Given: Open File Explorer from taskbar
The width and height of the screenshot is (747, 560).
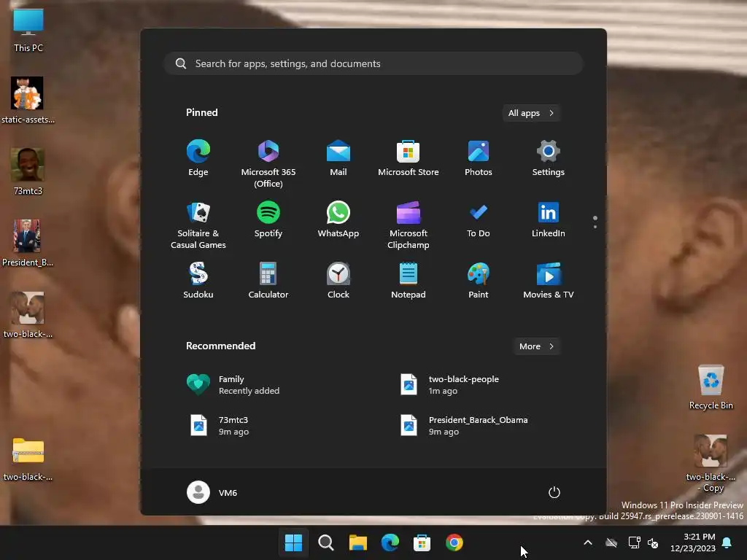Looking at the screenshot, I should point(357,542).
